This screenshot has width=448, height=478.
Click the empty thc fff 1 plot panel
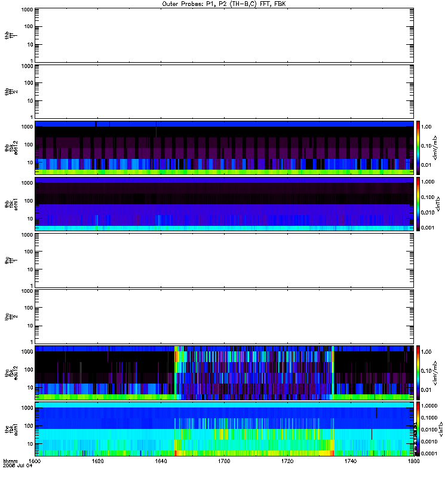coord(224,261)
